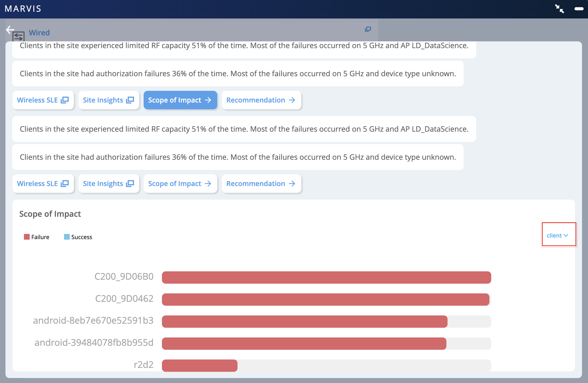Screen dimensions: 588x383
Task: Click the shrink Marvis window icon
Action: point(559,9)
